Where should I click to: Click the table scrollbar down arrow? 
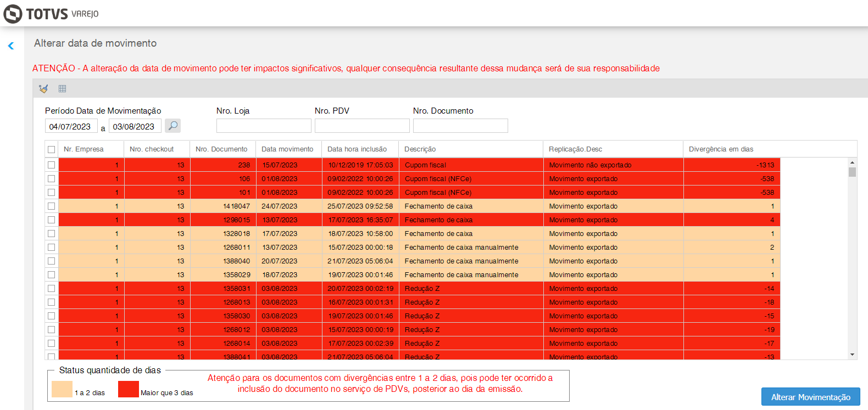[x=853, y=355]
